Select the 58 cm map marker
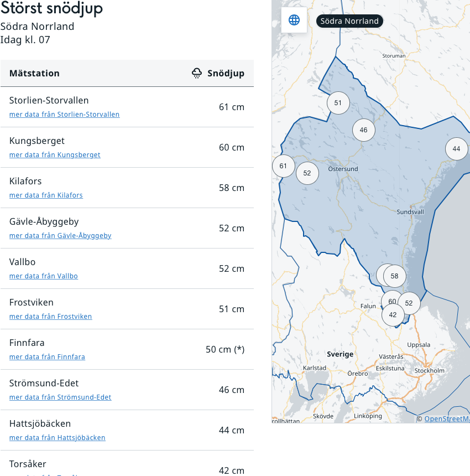This screenshot has width=470, height=476. pos(395,276)
